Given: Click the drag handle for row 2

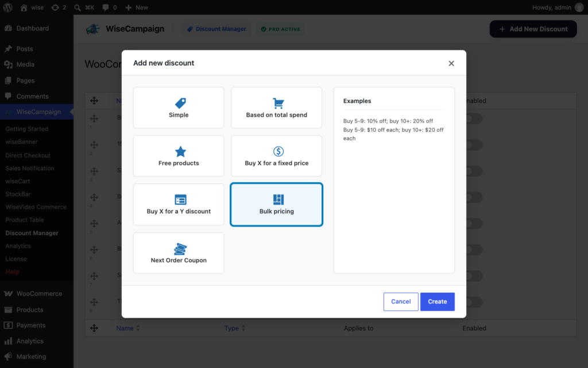Looking at the screenshot, I should (94, 145).
